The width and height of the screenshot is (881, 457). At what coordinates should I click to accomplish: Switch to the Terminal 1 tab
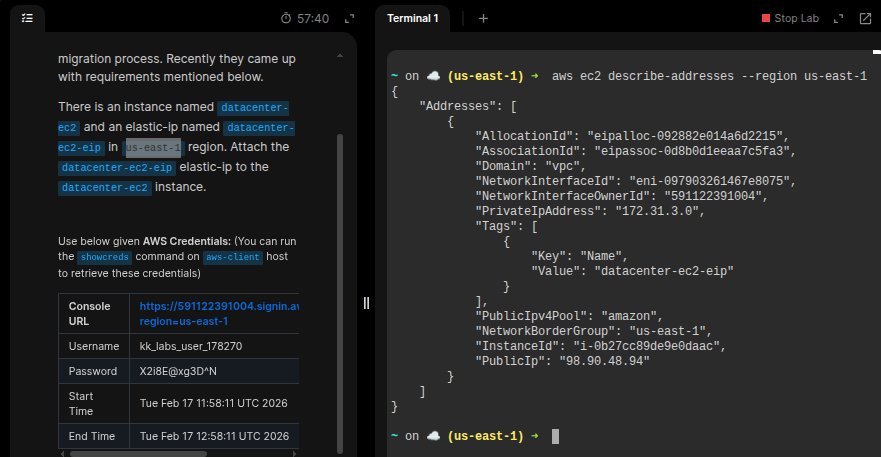tap(412, 18)
